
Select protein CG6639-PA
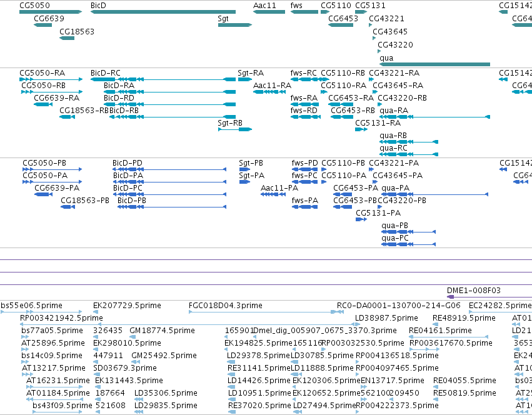click(x=43, y=194)
